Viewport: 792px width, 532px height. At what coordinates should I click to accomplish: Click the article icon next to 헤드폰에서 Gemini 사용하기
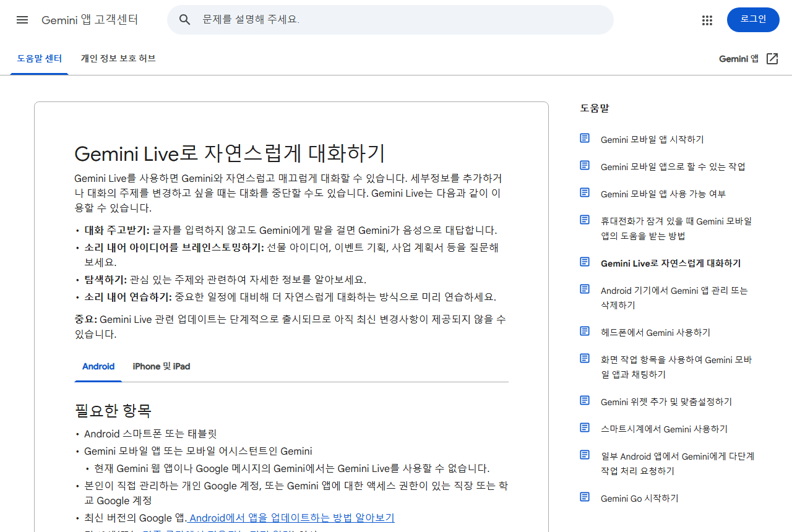[x=585, y=331]
